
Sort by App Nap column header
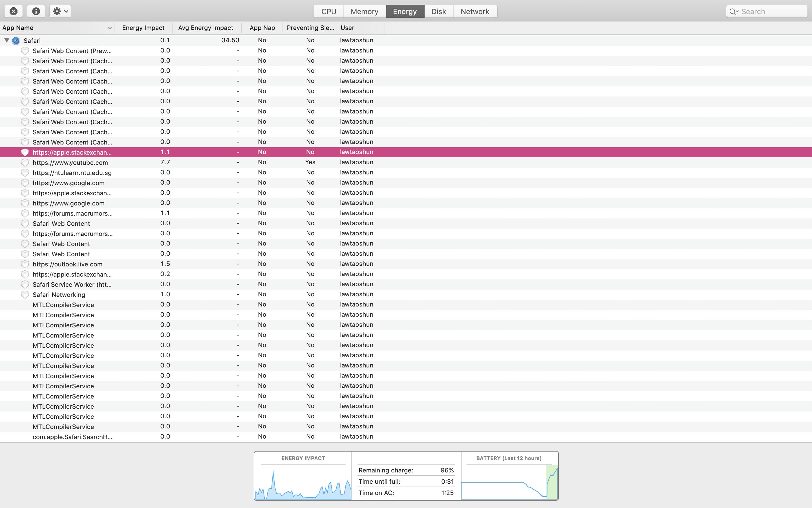tap(262, 28)
